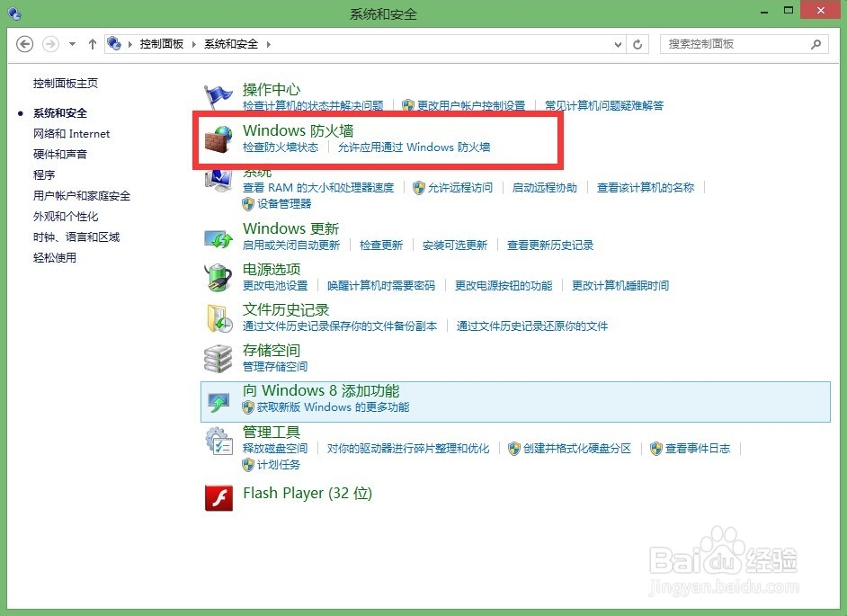Expand the arrow after 系统和安全 breadcrumb

click(x=269, y=44)
